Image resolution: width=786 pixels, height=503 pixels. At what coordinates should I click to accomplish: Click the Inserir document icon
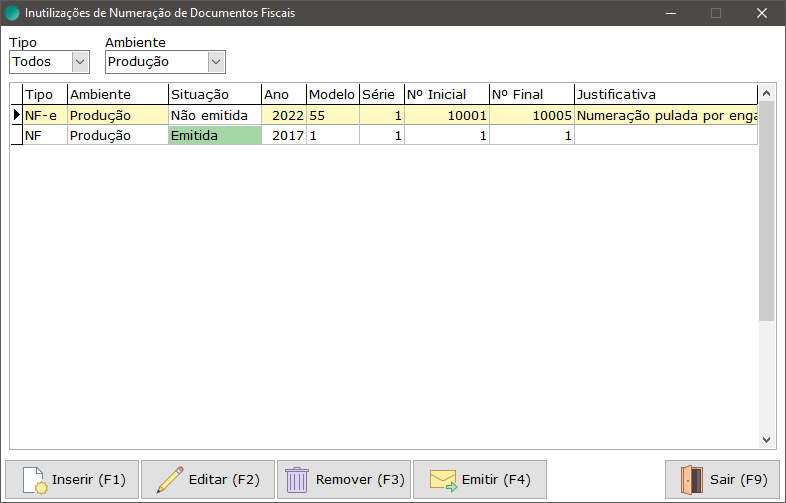34,480
